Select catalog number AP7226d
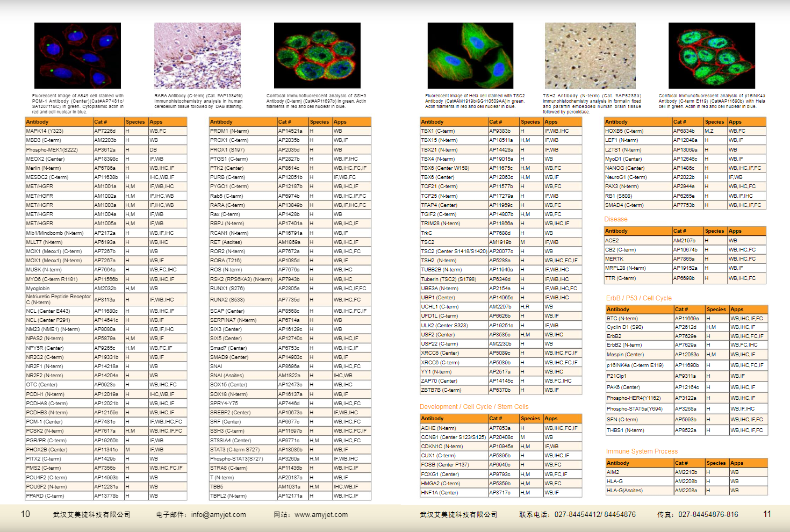 point(105,131)
